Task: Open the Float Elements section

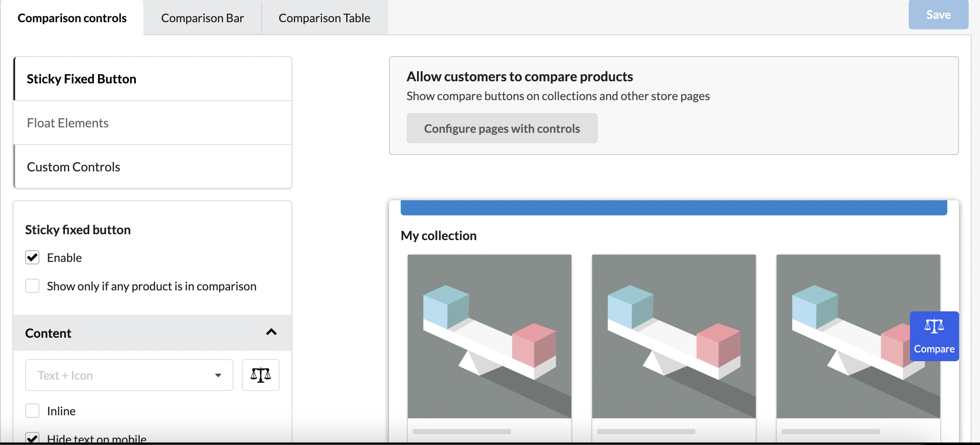Action: [153, 123]
